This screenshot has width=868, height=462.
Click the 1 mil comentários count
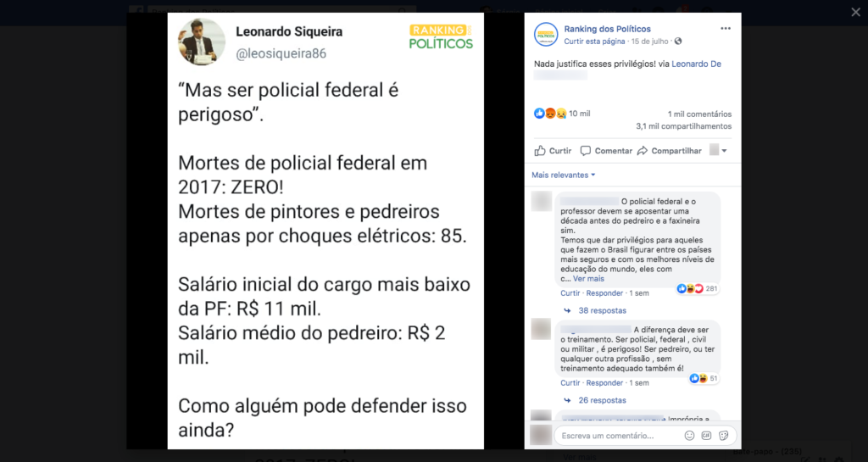pyautogui.click(x=699, y=114)
